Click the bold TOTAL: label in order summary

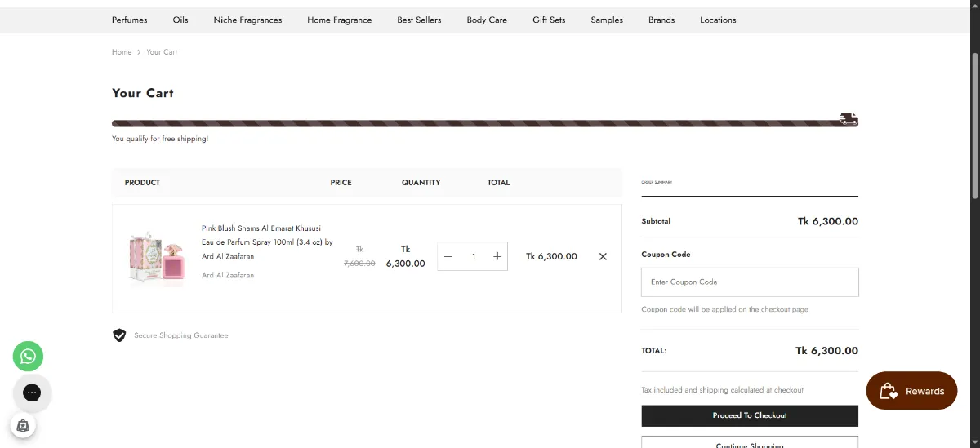pos(654,351)
